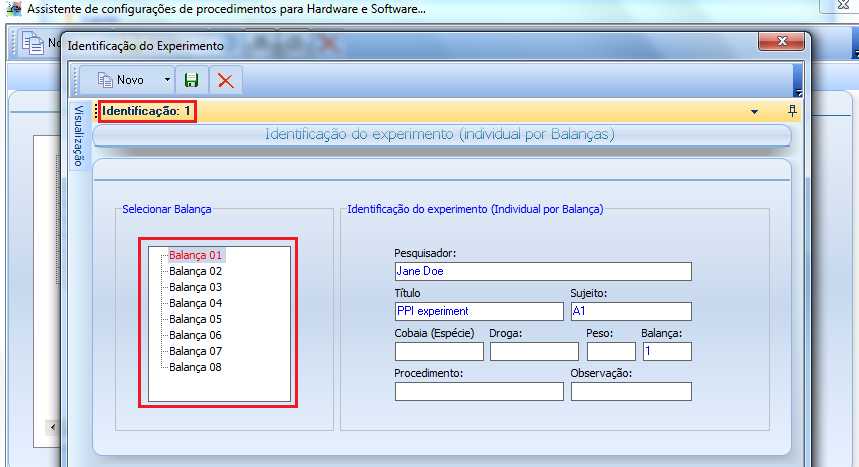This screenshot has width=859, height=467.
Task: Click the Identificação: 1 header label
Action: point(146,111)
